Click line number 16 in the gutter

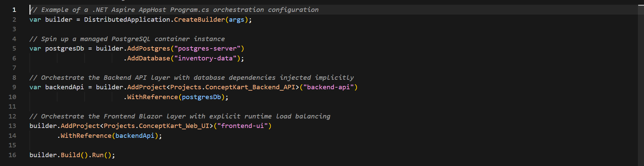12,155
